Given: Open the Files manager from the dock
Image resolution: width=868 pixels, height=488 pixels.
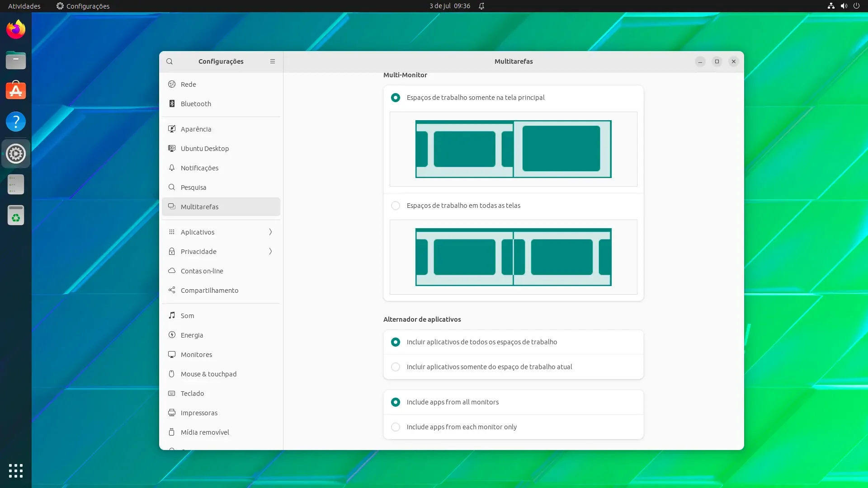Looking at the screenshot, I should (16, 60).
